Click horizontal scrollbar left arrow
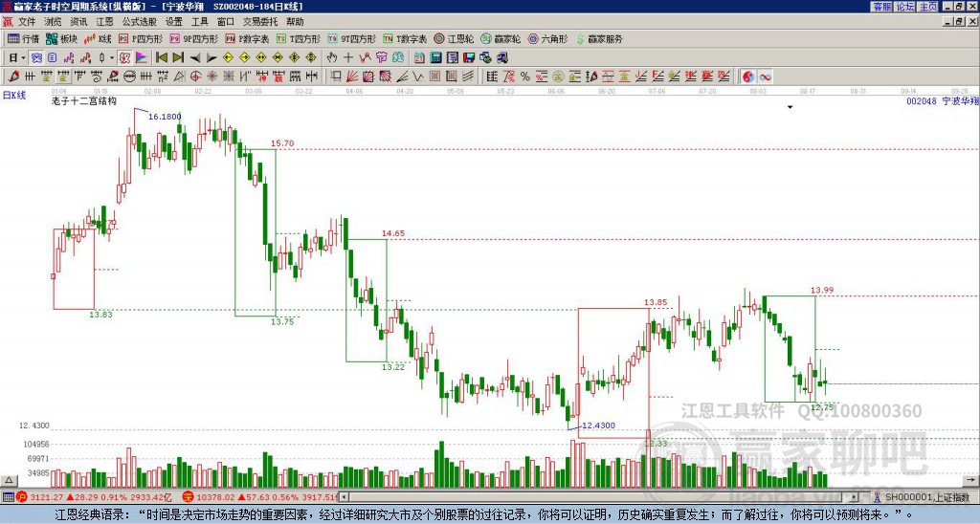This screenshot has width=980, height=524. [344, 497]
